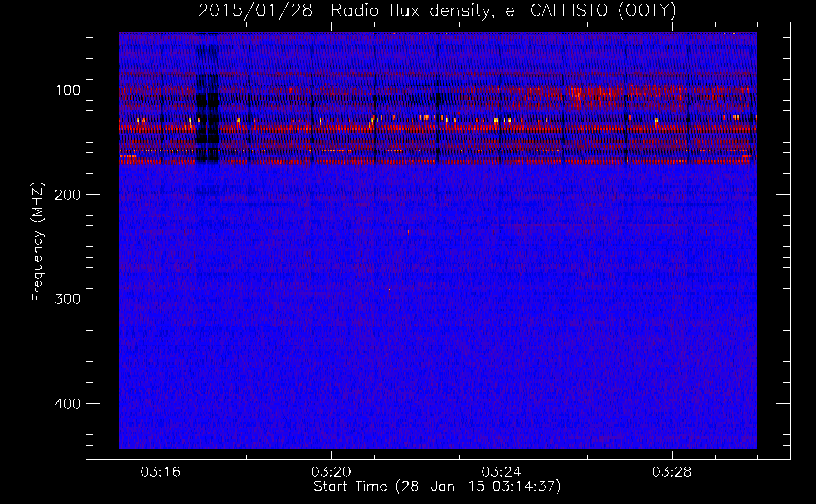Click the 03:24 time tick label
This screenshot has height=504, width=816.
pos(502,472)
